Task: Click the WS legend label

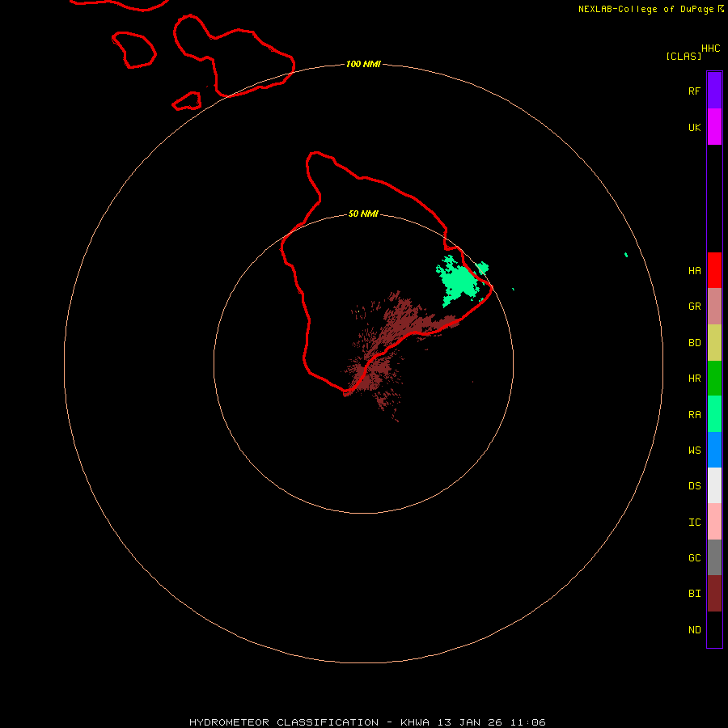Action: pyautogui.click(x=694, y=450)
